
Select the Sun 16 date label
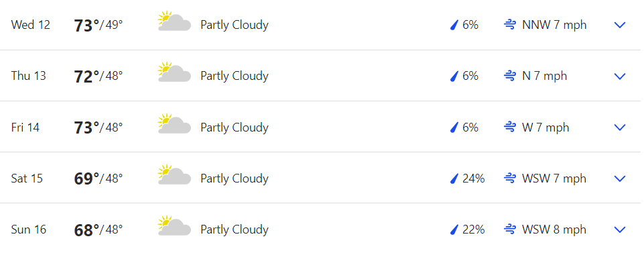click(x=29, y=230)
